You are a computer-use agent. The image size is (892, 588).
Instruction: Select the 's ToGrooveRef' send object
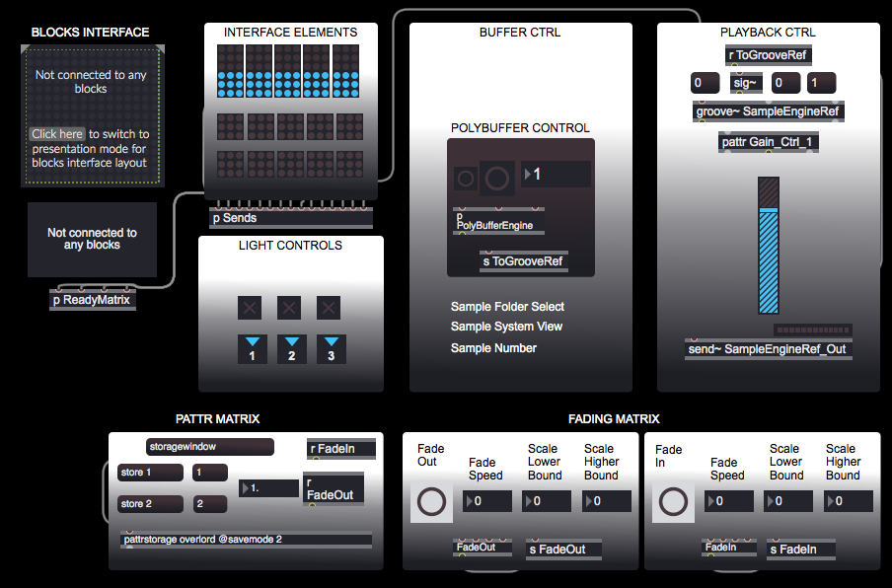click(x=523, y=261)
